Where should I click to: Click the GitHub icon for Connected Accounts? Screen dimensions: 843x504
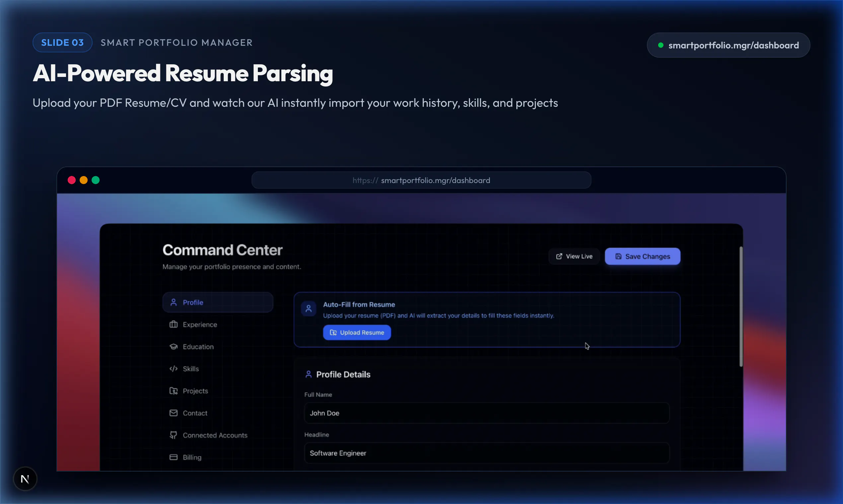[173, 435]
